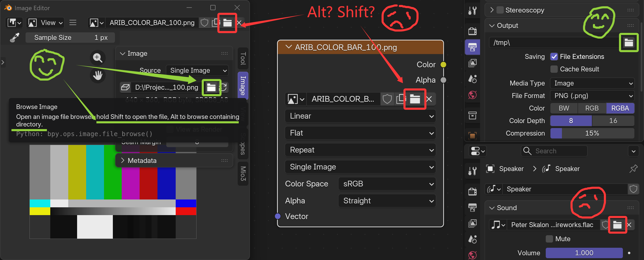Click the zoom magnifier gizmo
Image resolution: width=644 pixels, height=260 pixels.
coord(98,58)
